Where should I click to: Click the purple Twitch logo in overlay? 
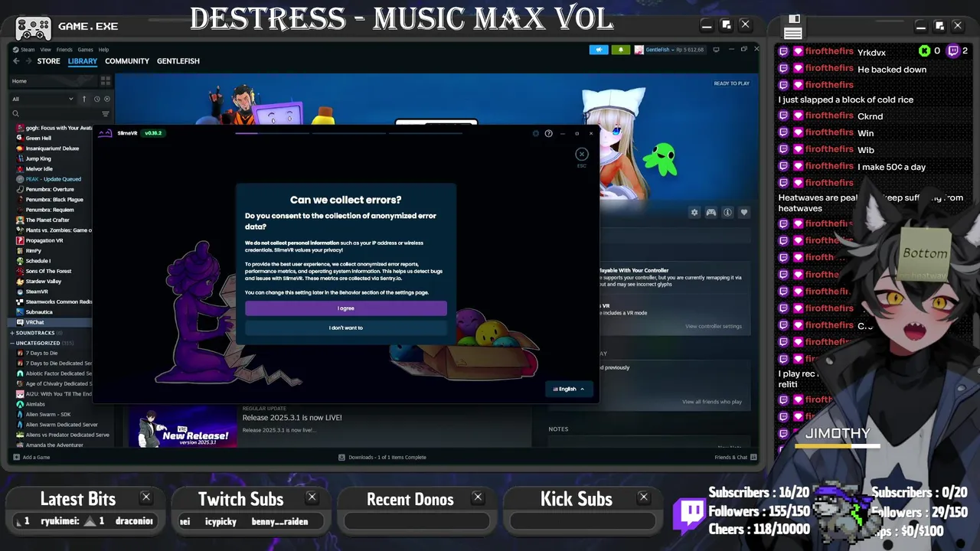(x=691, y=514)
